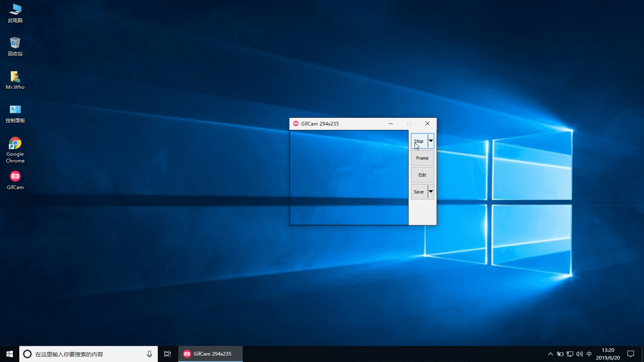The image size is (644, 362).
Task: Open the 此电脑 desktop icon
Action: (x=15, y=13)
